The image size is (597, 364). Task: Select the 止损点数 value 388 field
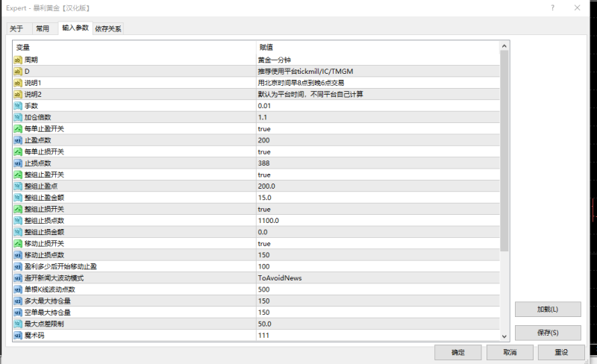pos(373,163)
